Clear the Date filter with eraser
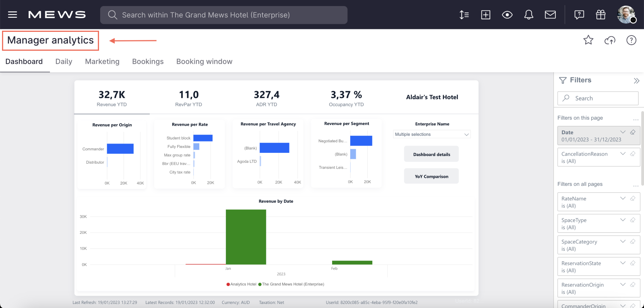The height and width of the screenshot is (308, 644). [633, 132]
